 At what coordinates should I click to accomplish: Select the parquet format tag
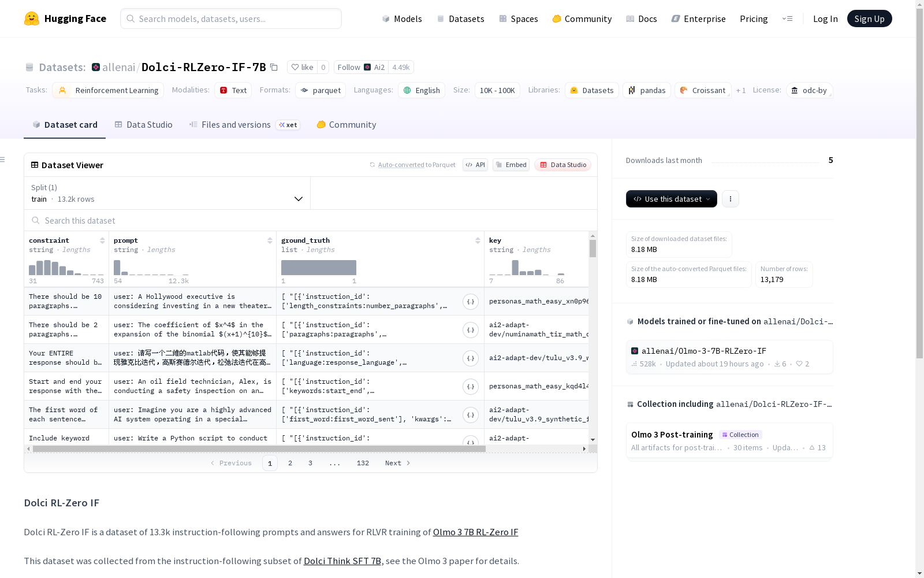point(321,90)
